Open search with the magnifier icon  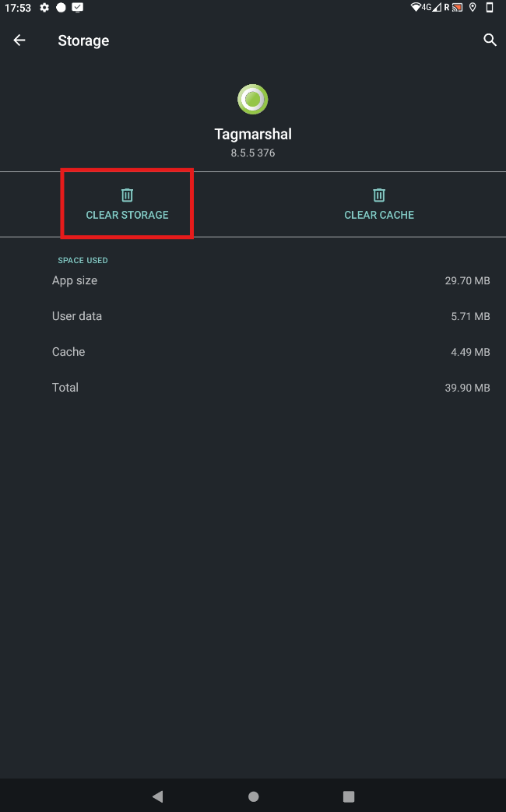(x=490, y=40)
